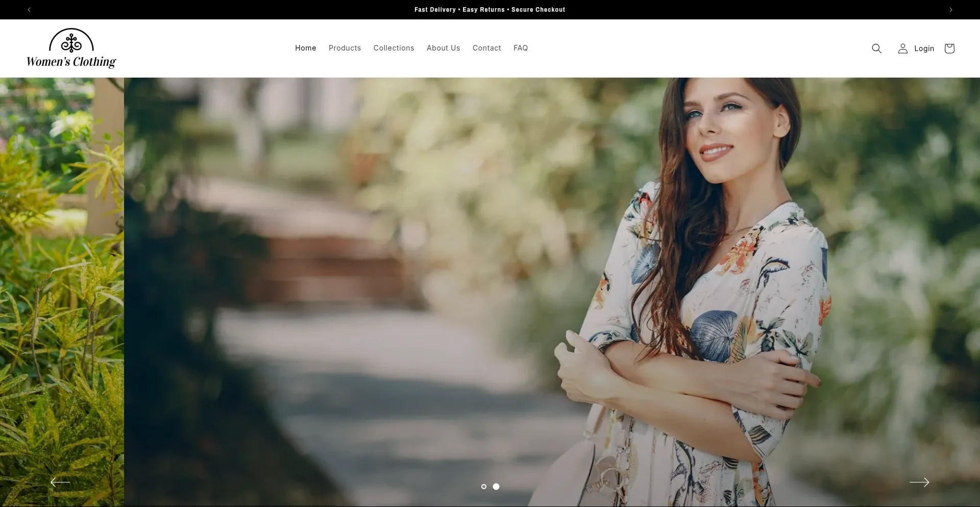Select the second slideshow dot
The height and width of the screenshot is (507, 980).
(496, 487)
